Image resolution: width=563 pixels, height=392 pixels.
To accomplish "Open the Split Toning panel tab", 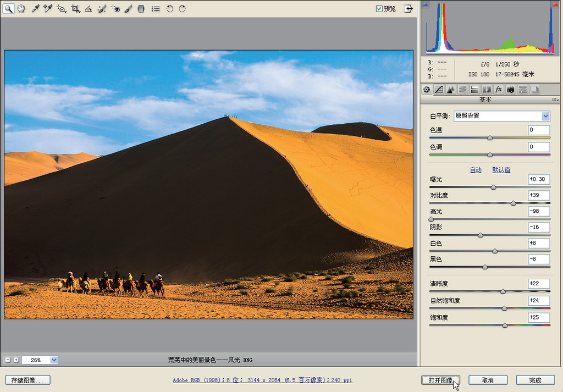I will coord(474,90).
